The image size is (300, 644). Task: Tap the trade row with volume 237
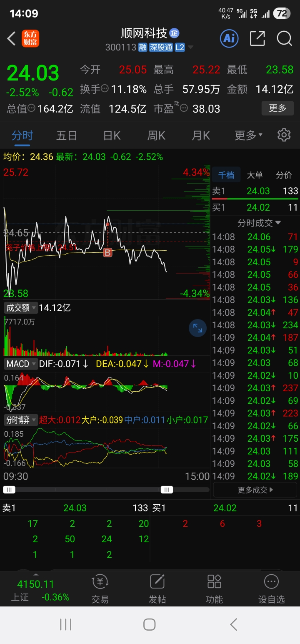point(255,388)
